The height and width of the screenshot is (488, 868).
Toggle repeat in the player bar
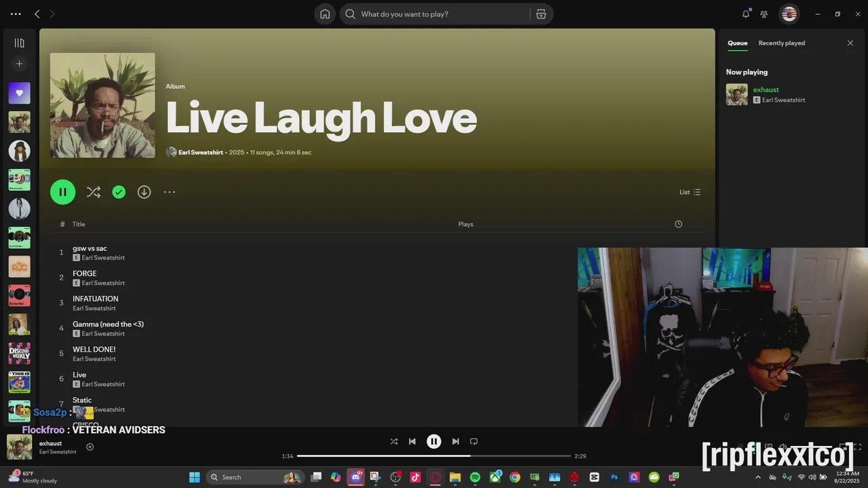[x=474, y=441]
